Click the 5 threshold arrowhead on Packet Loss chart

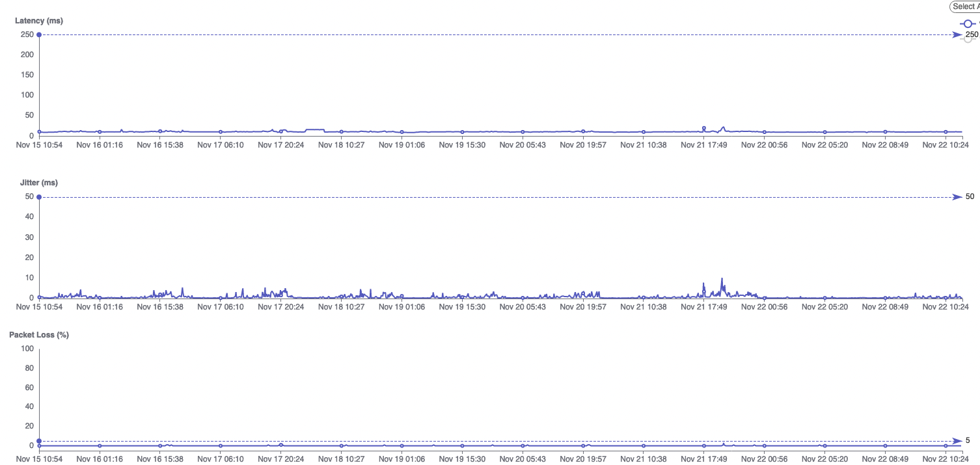[957, 440]
